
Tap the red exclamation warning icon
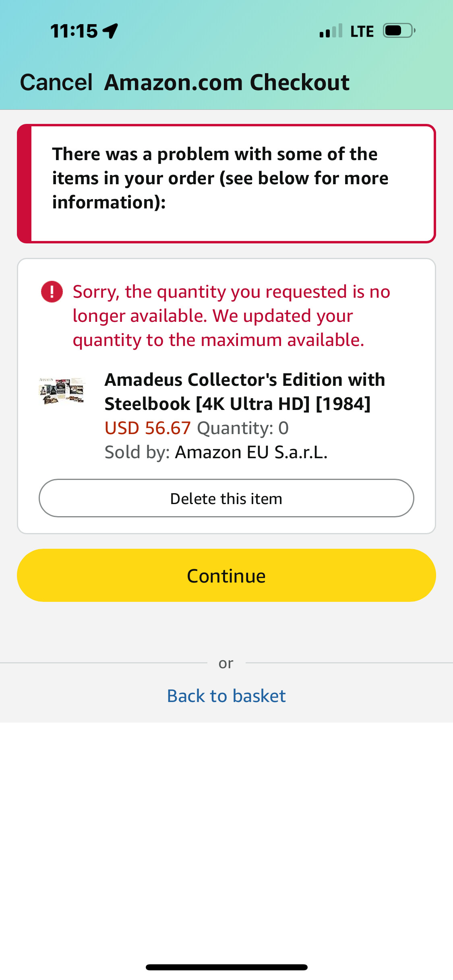click(52, 292)
